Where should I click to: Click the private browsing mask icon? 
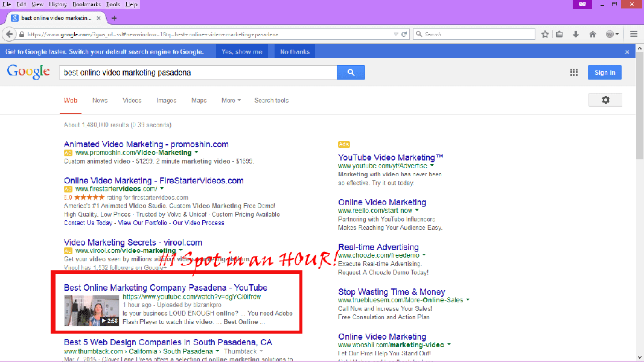582,4
